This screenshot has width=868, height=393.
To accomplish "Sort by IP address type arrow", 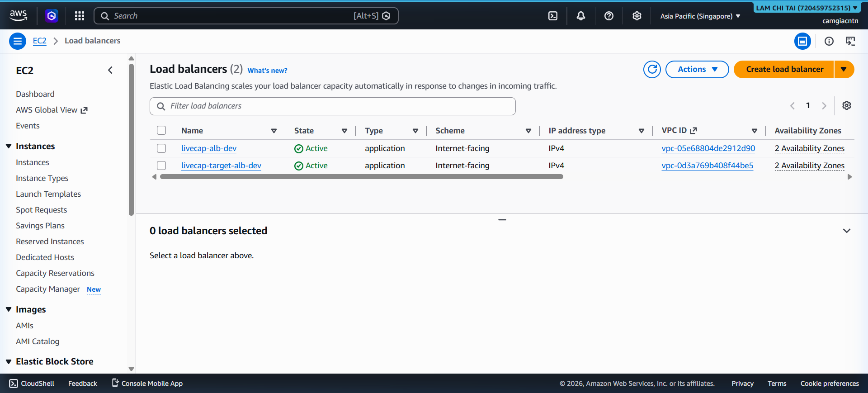I will pos(642,131).
